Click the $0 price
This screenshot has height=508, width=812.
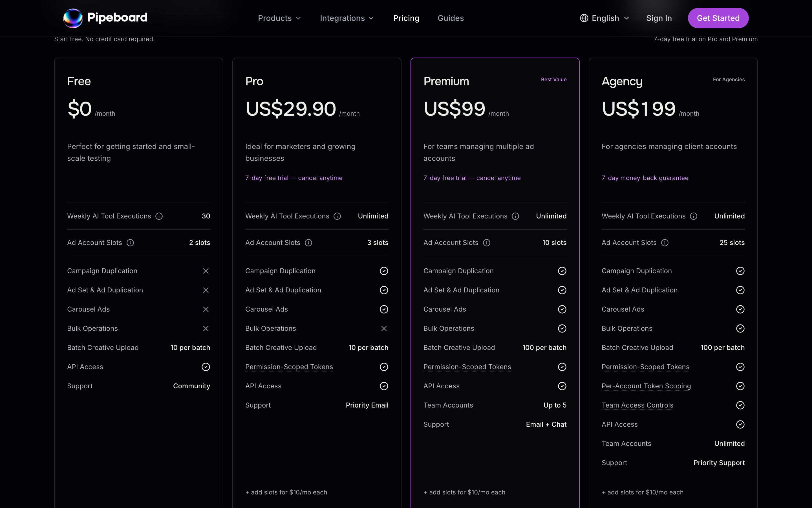pos(80,109)
